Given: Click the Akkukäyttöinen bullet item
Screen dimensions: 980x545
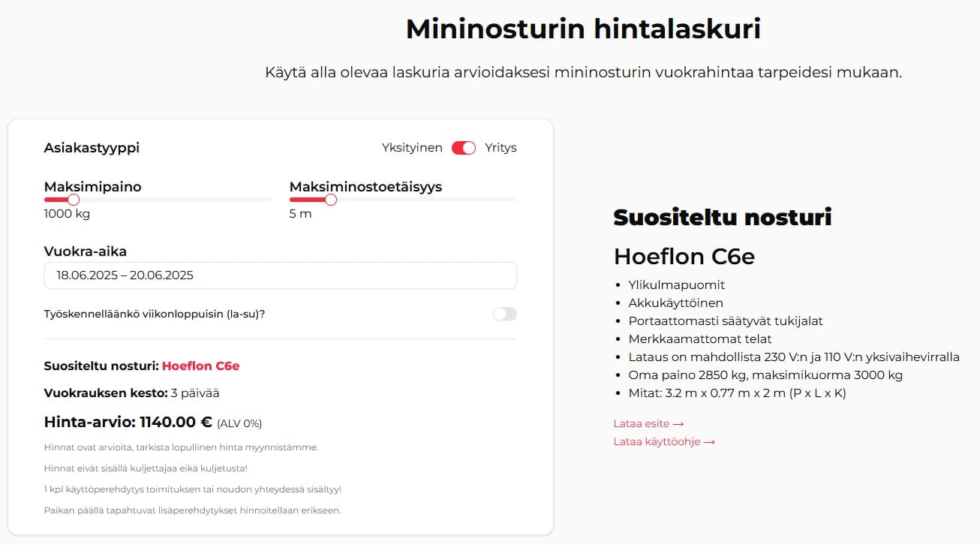Looking at the screenshot, I should tap(676, 303).
